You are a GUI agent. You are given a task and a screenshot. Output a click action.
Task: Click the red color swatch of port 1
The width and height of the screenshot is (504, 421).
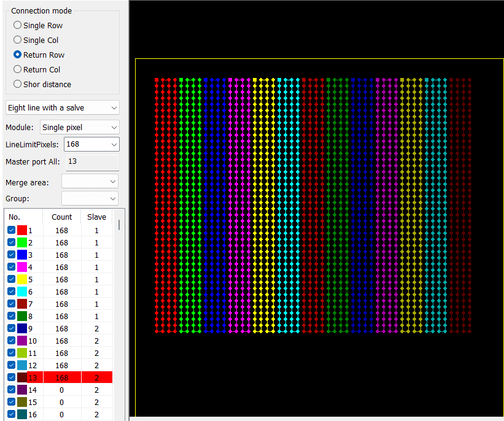[x=21, y=230]
